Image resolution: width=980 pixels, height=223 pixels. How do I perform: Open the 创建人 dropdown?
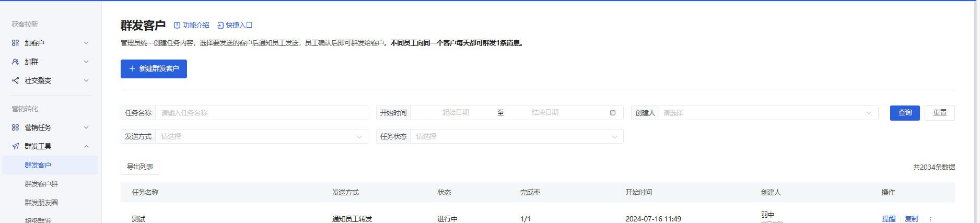(768, 113)
